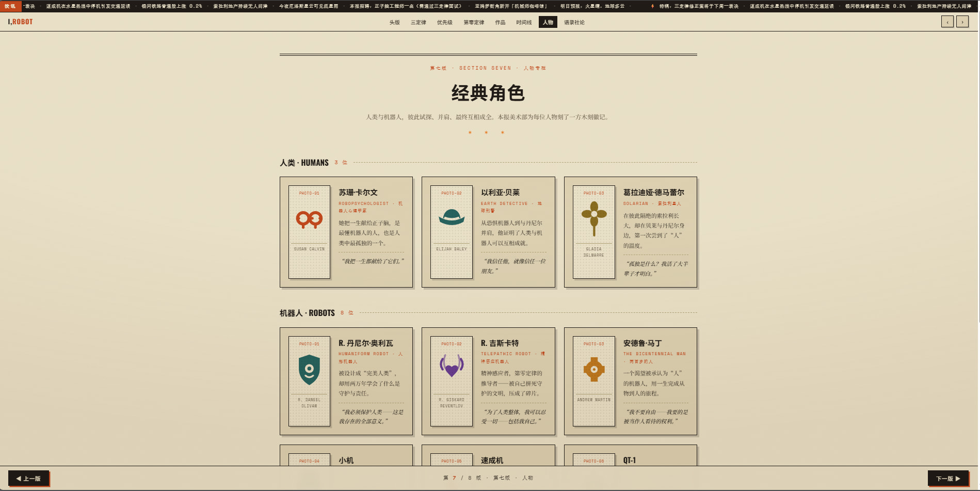Click the ticker headline about 机械师咖啡馆
The image size is (980, 491).
(x=511, y=6)
